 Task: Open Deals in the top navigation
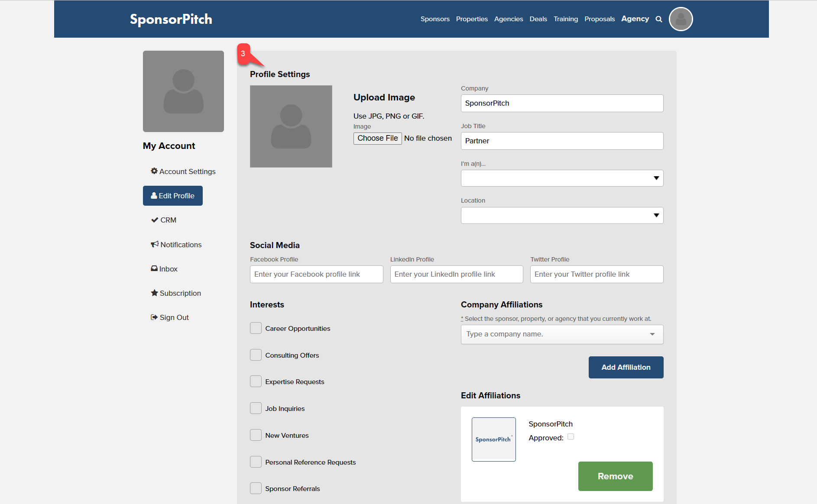(x=538, y=19)
